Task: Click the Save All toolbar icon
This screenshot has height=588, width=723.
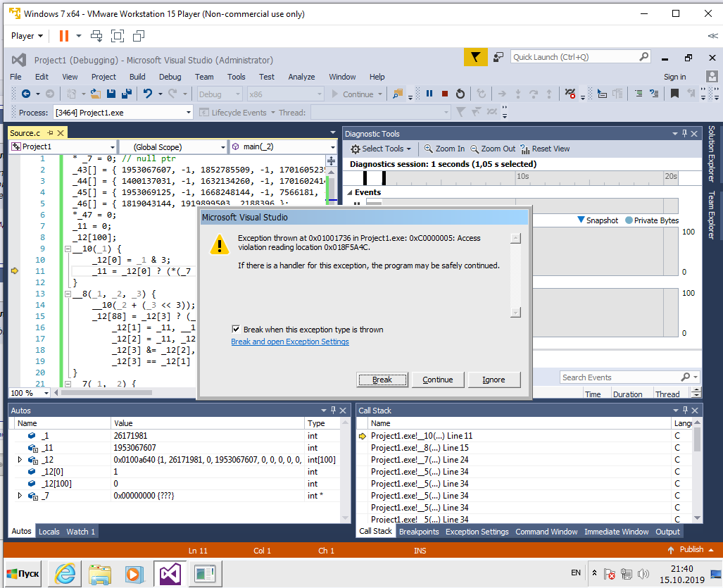Action: pos(126,94)
